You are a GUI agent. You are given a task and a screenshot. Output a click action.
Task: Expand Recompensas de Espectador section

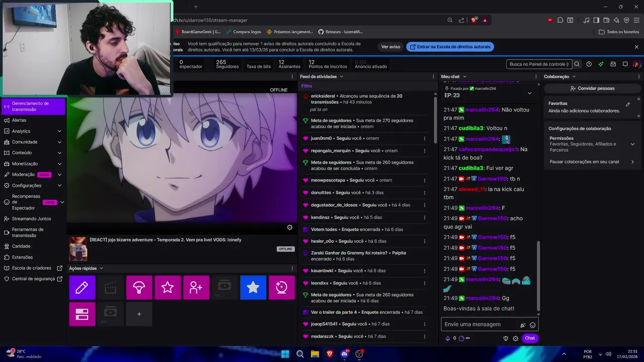62,202
